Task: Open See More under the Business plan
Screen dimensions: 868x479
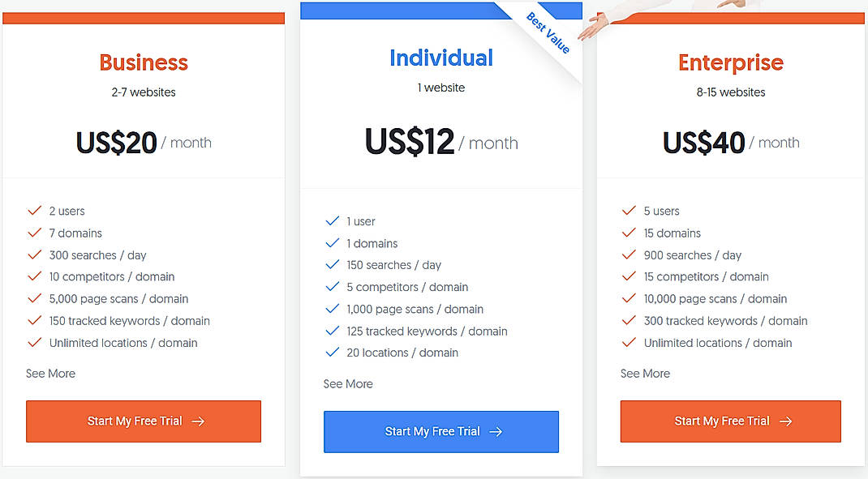Action: coord(50,373)
